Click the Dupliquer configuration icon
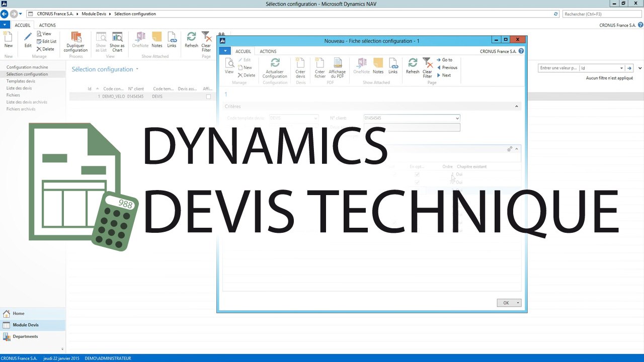Image resolution: width=644 pixels, height=362 pixels. point(76,37)
